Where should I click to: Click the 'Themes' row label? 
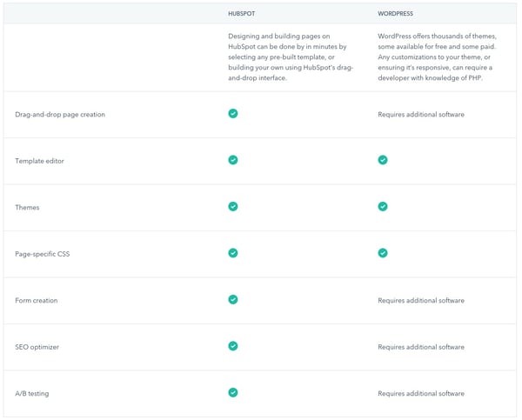tap(27, 208)
